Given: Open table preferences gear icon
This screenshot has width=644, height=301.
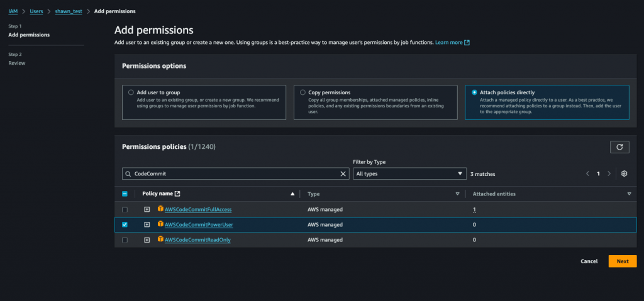Looking at the screenshot, I should [624, 173].
